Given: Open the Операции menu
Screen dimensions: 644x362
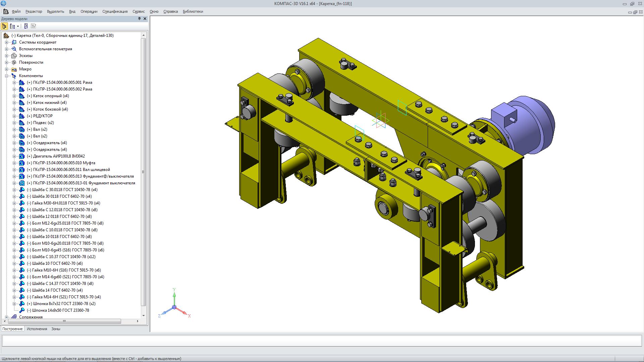Looking at the screenshot, I should 89,11.
